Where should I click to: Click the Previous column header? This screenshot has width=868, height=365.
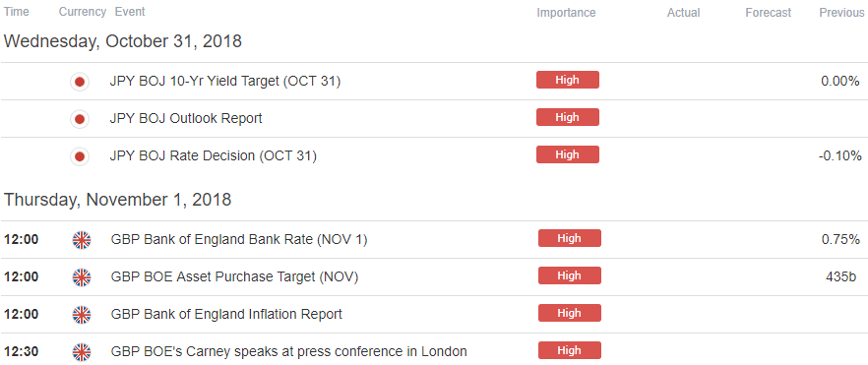[841, 13]
